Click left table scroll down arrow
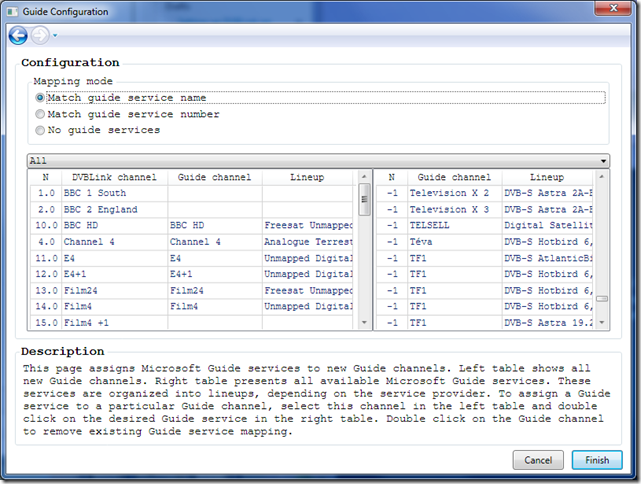The height and width of the screenshot is (484, 641). pyautogui.click(x=364, y=323)
